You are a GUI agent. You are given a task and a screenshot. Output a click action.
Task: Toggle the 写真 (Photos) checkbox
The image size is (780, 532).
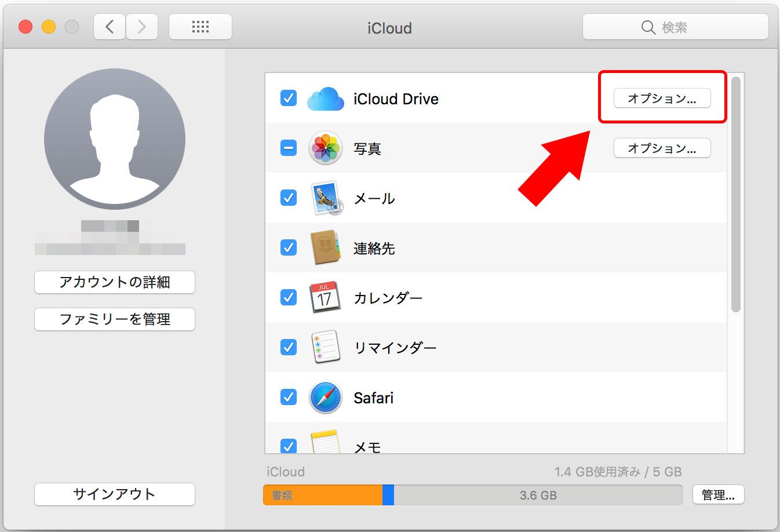pyautogui.click(x=289, y=148)
